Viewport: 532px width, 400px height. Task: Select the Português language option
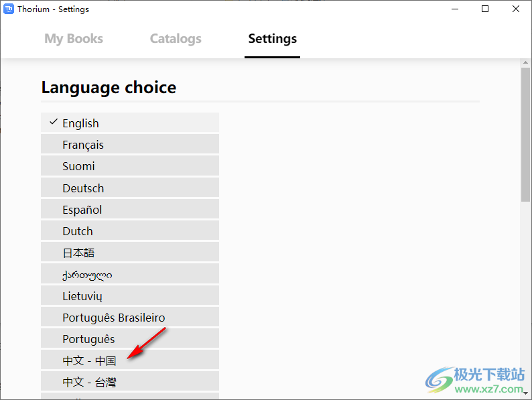130,338
